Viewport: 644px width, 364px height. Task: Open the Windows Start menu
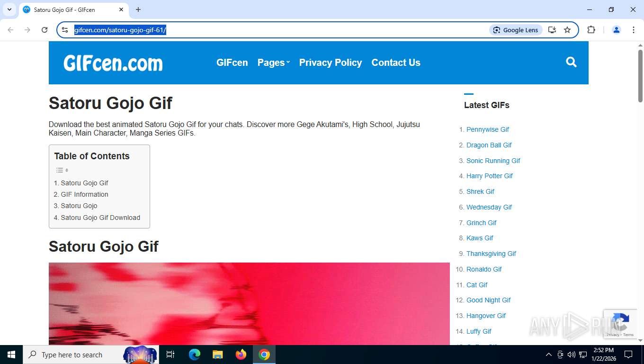11,355
